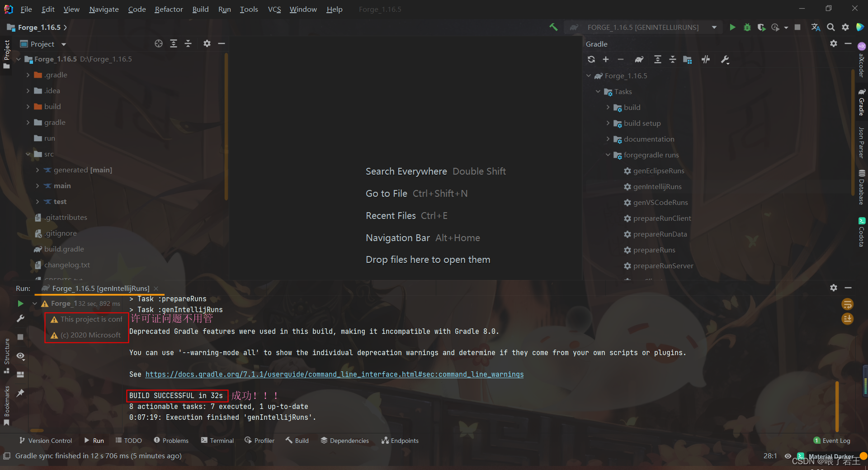Run the FORGE_1.16.5 configuration

[732, 27]
